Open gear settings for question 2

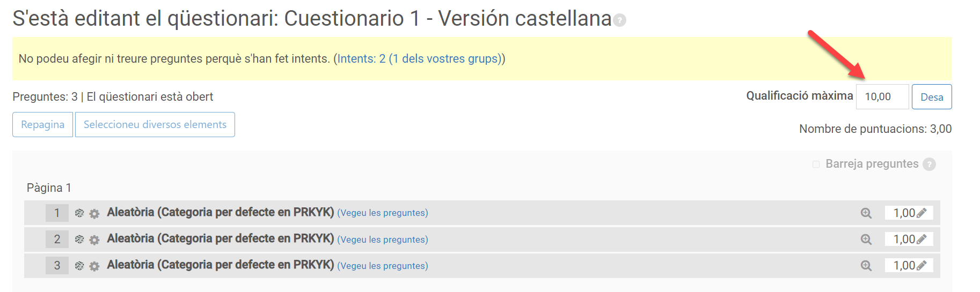[x=94, y=240]
